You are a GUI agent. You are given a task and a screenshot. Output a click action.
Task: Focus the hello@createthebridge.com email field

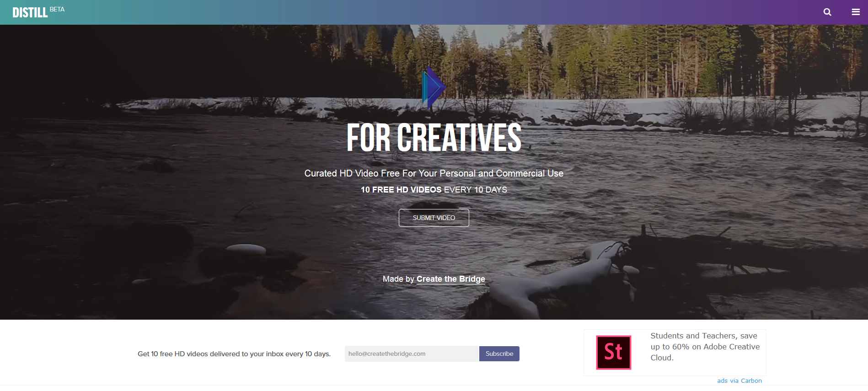tap(412, 354)
